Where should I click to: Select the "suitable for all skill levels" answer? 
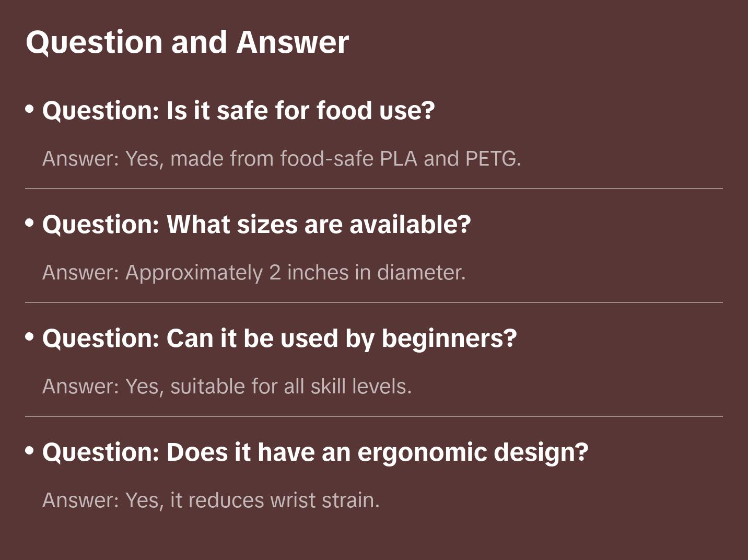(x=227, y=387)
